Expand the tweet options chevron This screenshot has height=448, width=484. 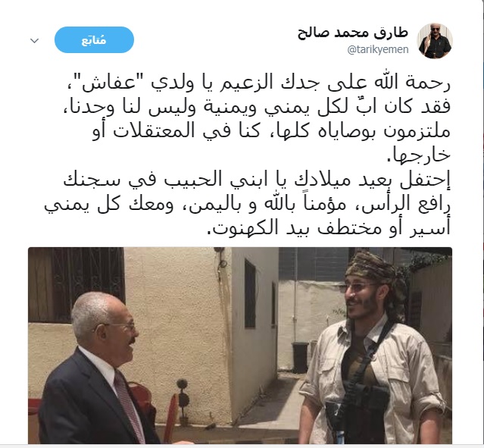coord(34,40)
